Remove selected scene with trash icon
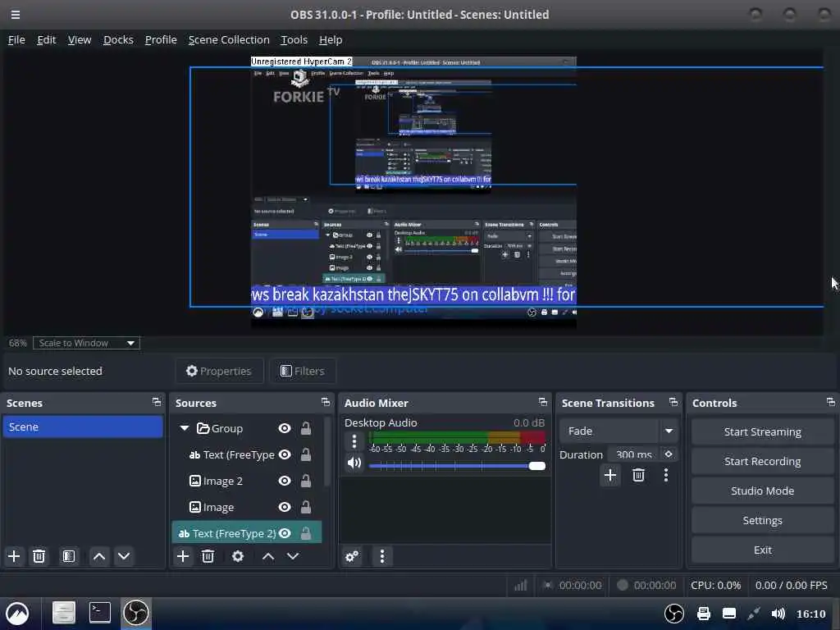Image resolution: width=840 pixels, height=630 pixels. (x=39, y=556)
